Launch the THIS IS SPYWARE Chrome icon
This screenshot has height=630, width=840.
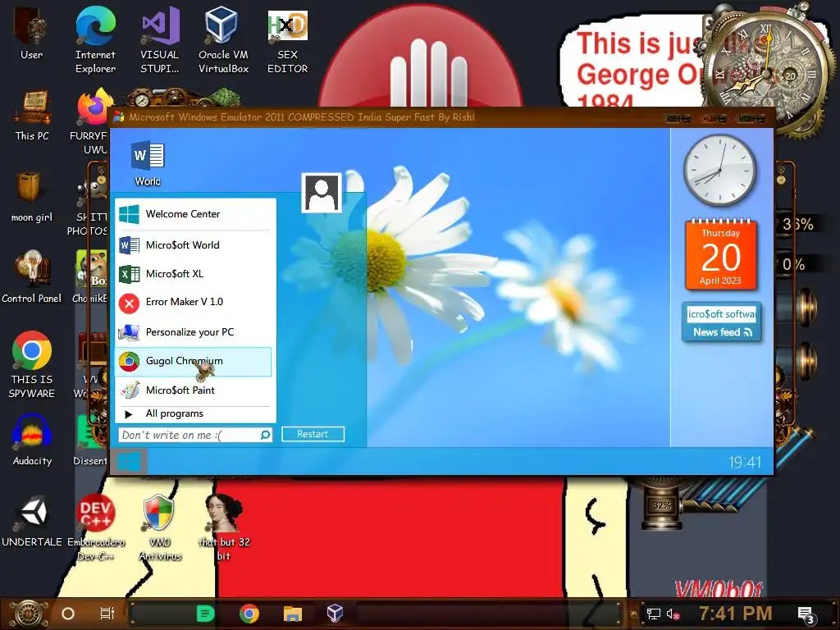click(32, 364)
